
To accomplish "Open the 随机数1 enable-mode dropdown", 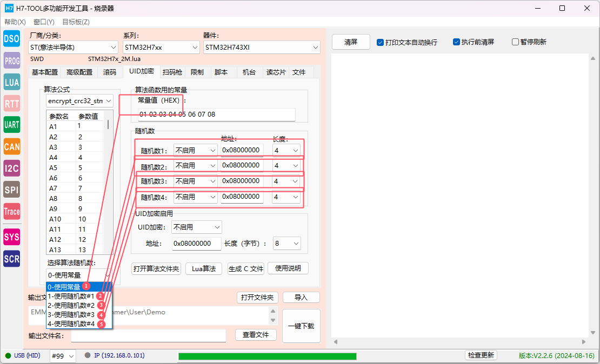I will (x=195, y=150).
